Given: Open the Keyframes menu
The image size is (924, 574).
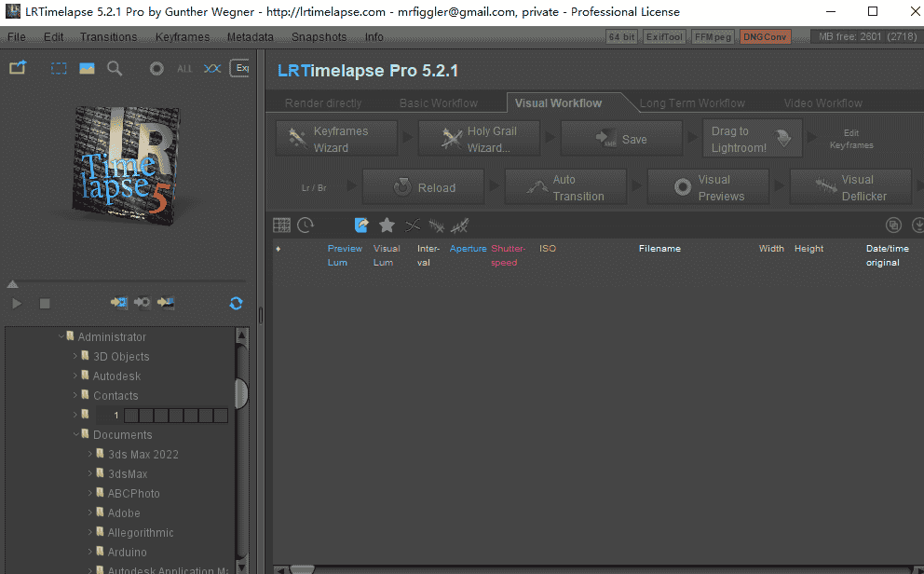Looking at the screenshot, I should pyautogui.click(x=182, y=37).
